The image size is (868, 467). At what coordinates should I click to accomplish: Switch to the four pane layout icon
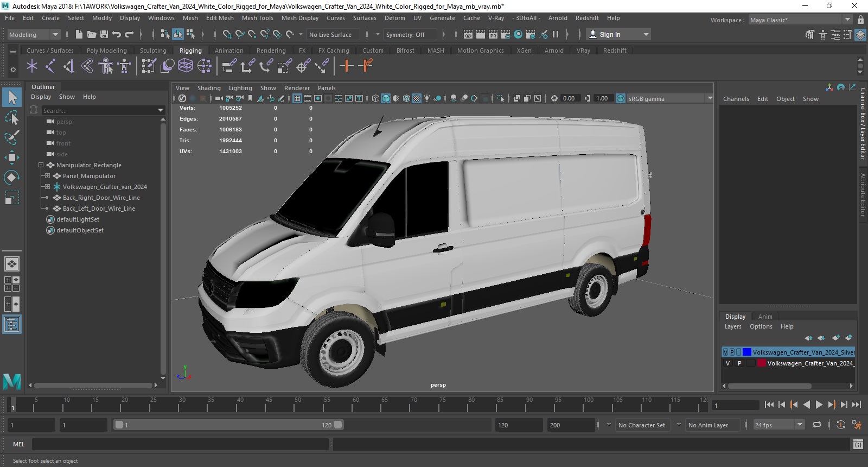coord(12,284)
